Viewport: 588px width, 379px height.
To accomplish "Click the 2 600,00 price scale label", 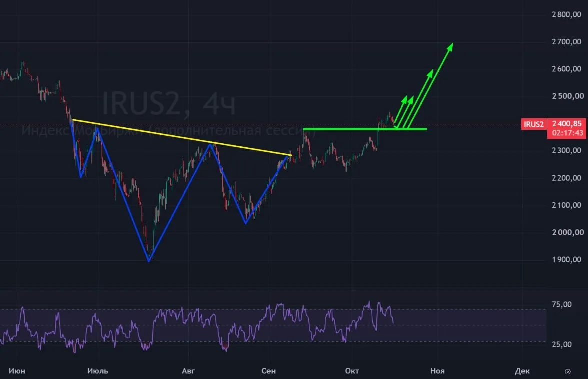I will (566, 69).
